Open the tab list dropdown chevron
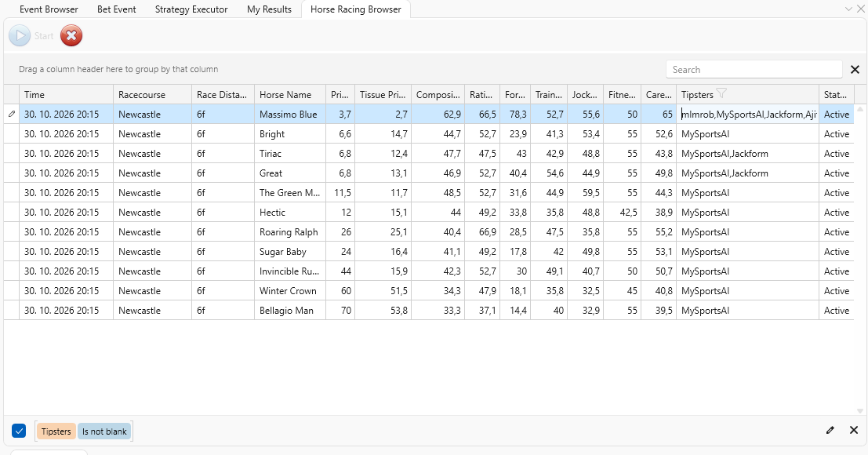868x455 pixels. click(848, 9)
